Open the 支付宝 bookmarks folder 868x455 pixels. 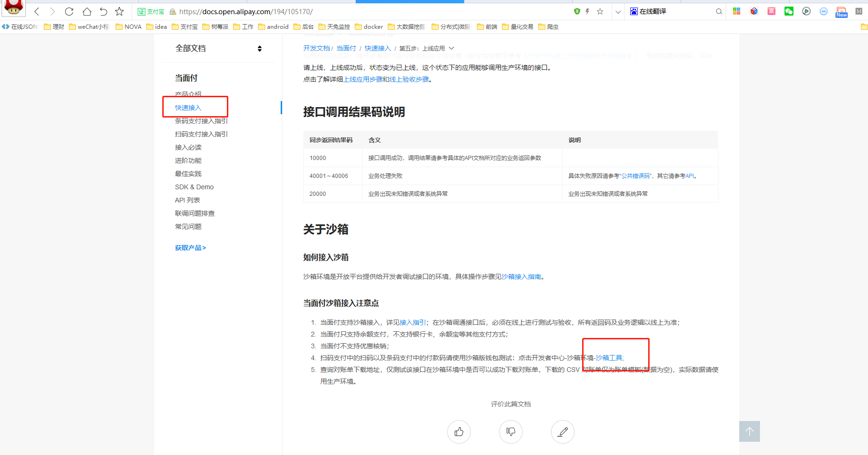pyautogui.click(x=184, y=27)
